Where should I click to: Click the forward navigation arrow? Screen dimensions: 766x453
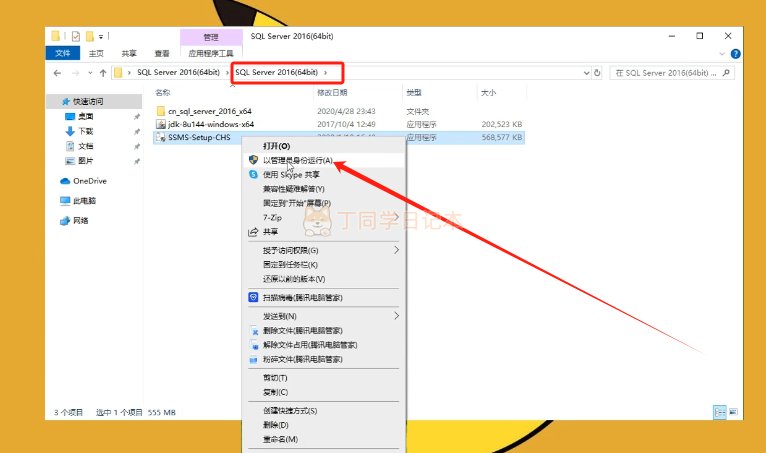75,73
